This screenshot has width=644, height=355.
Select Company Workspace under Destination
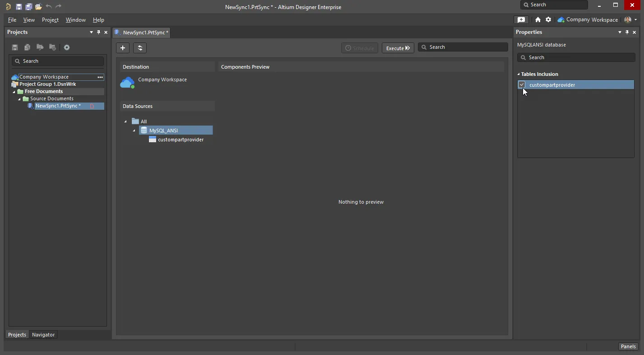pos(162,79)
